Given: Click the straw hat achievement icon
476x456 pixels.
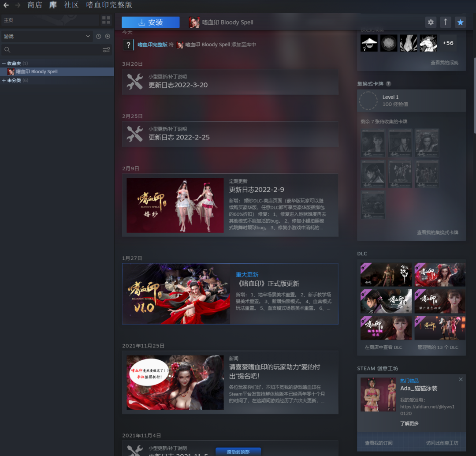Looking at the screenshot, I should pyautogui.click(x=369, y=43).
